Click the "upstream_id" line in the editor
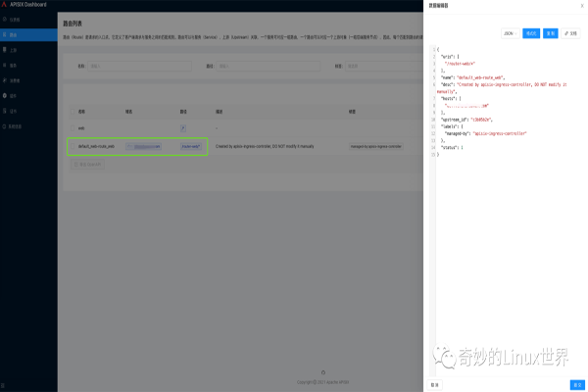This screenshot has width=588, height=392. click(x=466, y=120)
